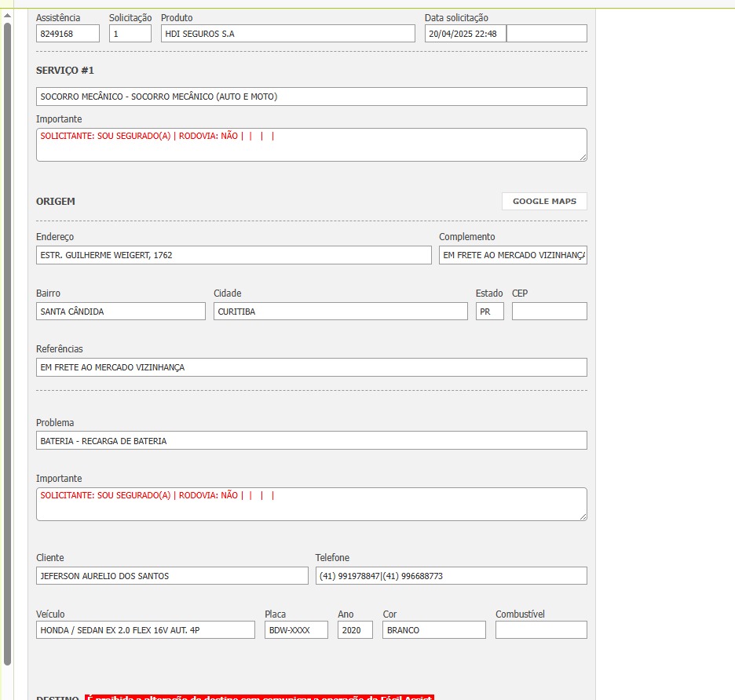
Task: Click the Placa field showing BDW-XXXX
Action: coord(296,630)
